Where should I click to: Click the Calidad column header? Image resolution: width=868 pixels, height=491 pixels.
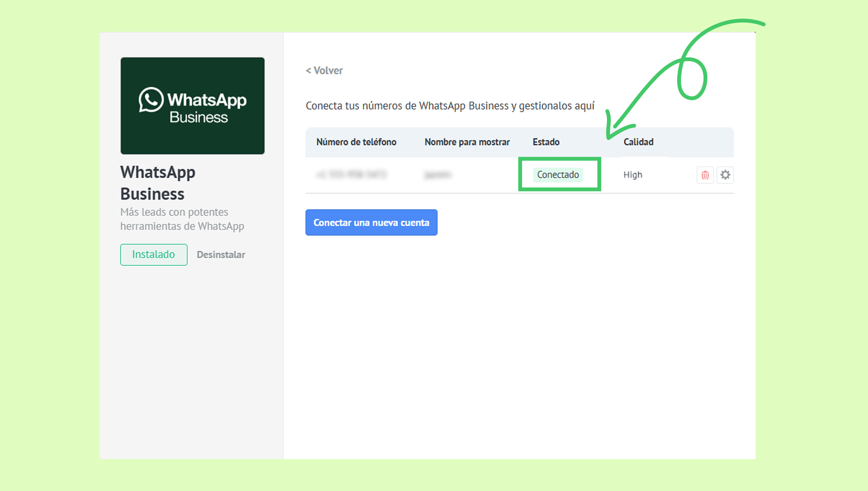pos(639,142)
